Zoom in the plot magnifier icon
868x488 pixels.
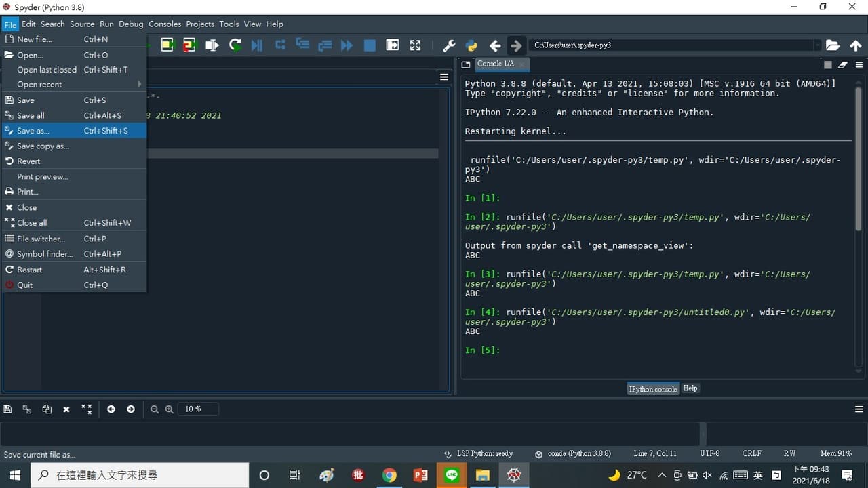tap(170, 409)
